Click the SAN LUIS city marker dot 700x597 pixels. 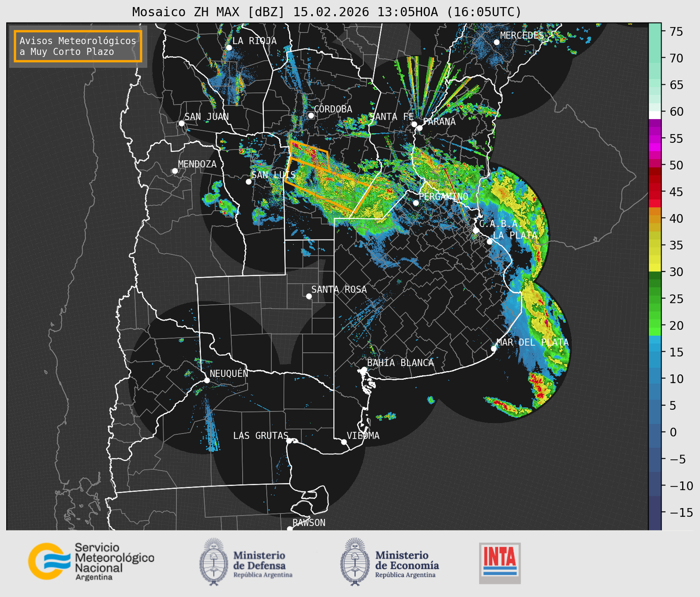[x=249, y=181]
